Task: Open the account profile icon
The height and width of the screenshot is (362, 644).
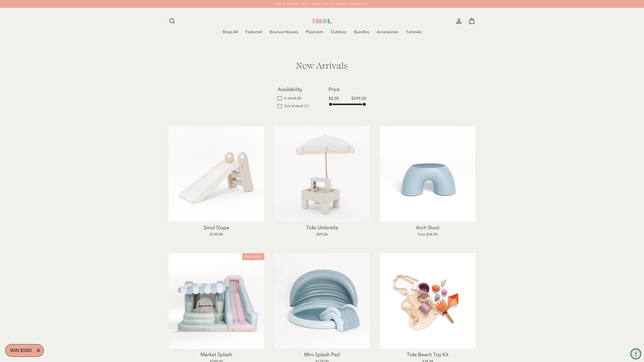Action: coord(458,21)
